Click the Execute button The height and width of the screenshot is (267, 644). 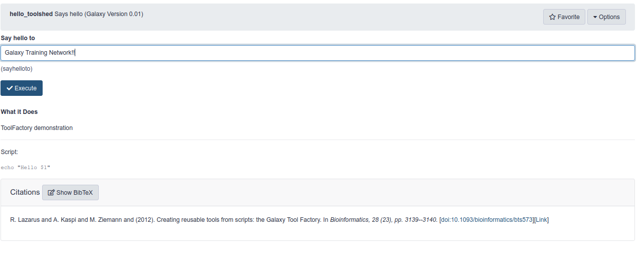(x=22, y=88)
